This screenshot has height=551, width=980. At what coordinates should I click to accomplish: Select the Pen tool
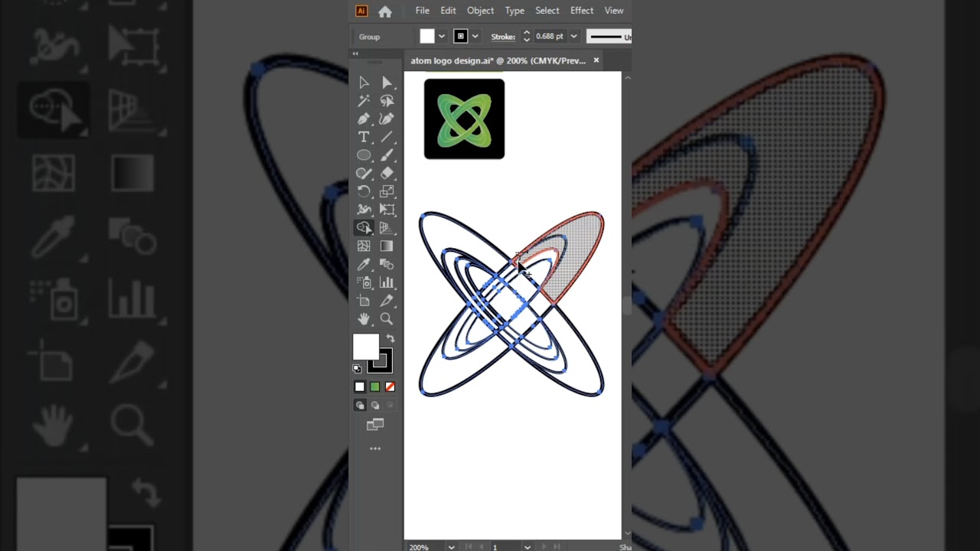pos(364,119)
